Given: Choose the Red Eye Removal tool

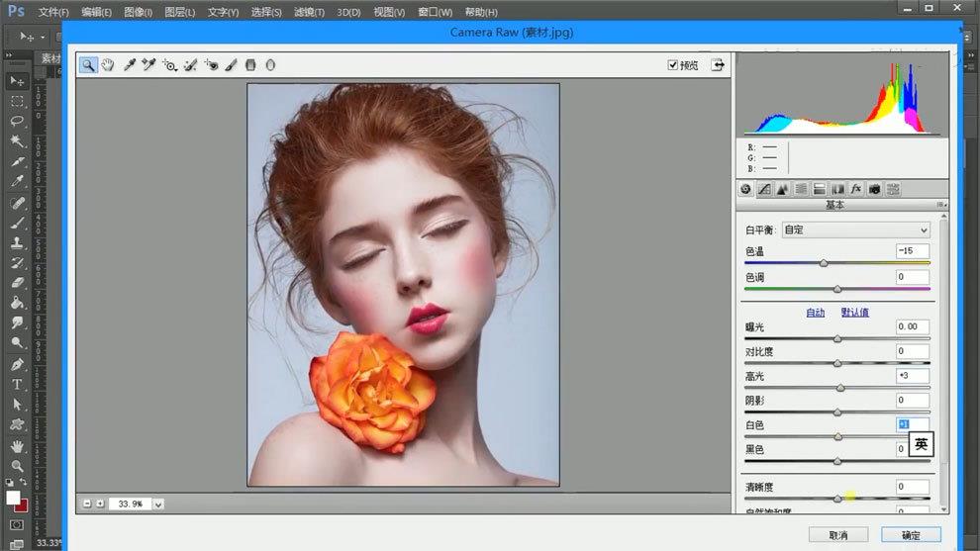Looking at the screenshot, I should point(211,65).
